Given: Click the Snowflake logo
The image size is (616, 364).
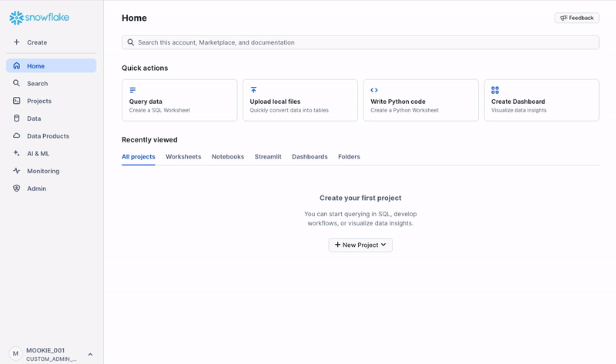Looking at the screenshot, I should coord(39,18).
